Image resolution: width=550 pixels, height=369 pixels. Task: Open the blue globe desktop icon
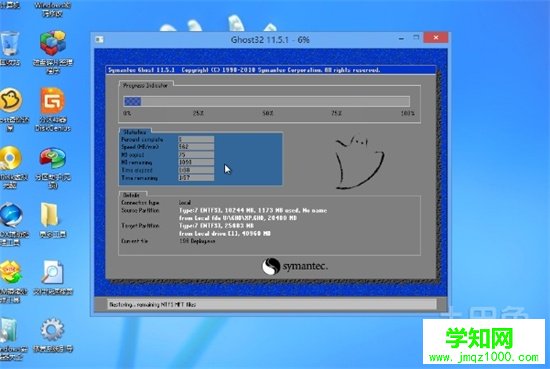click(x=11, y=215)
